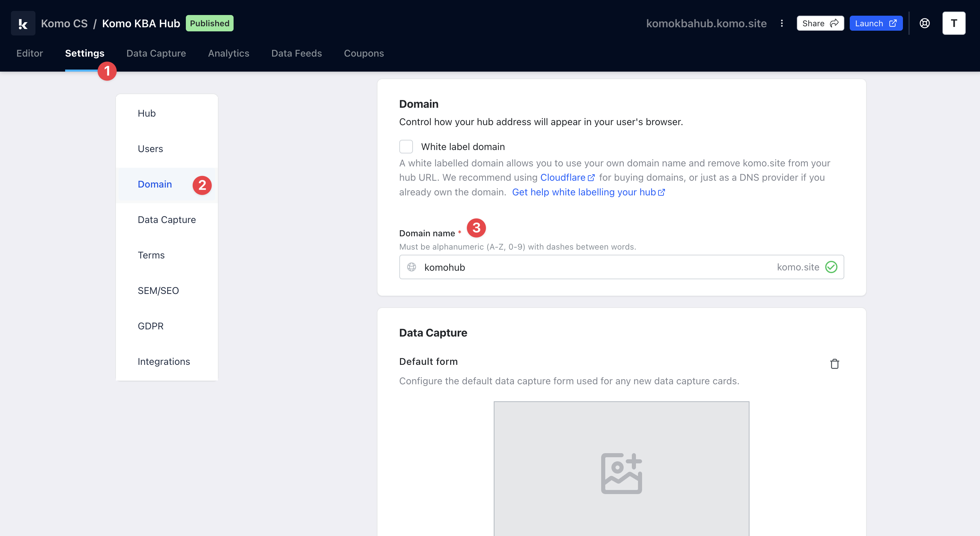Viewport: 980px width, 536px height.
Task: Click the image placeholder upload icon
Action: click(x=621, y=473)
